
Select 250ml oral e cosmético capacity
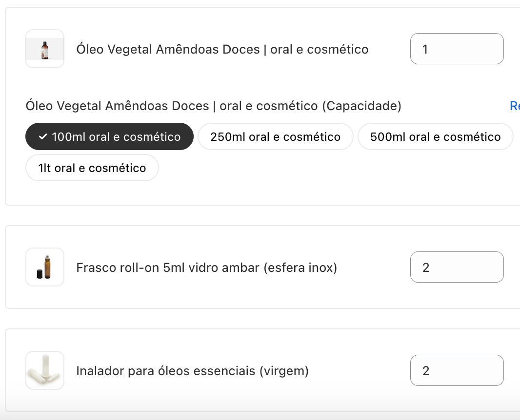(x=275, y=137)
